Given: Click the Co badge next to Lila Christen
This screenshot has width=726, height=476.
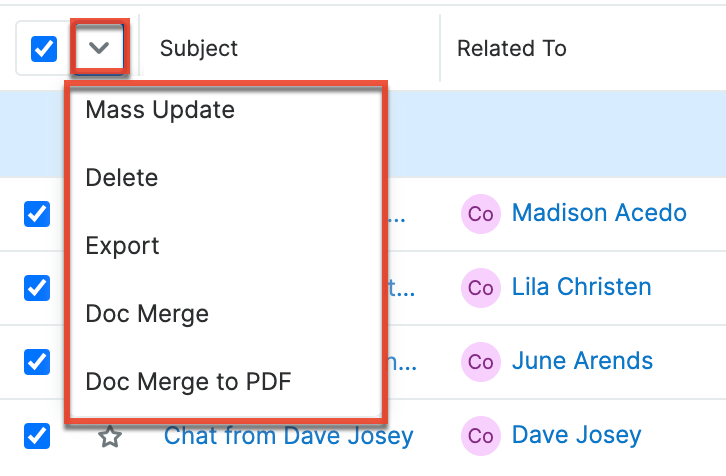Looking at the screenshot, I should 481,287.
